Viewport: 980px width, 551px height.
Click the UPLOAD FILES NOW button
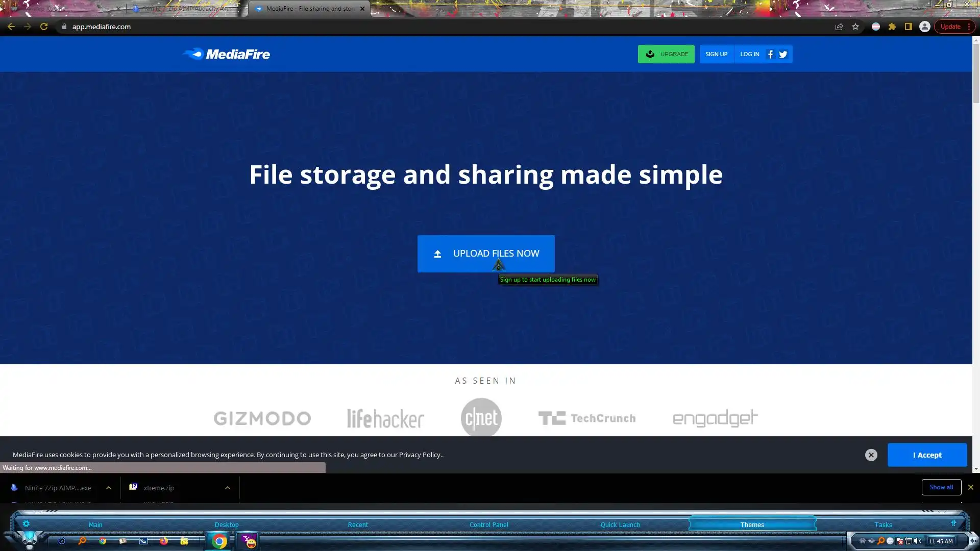coord(485,254)
